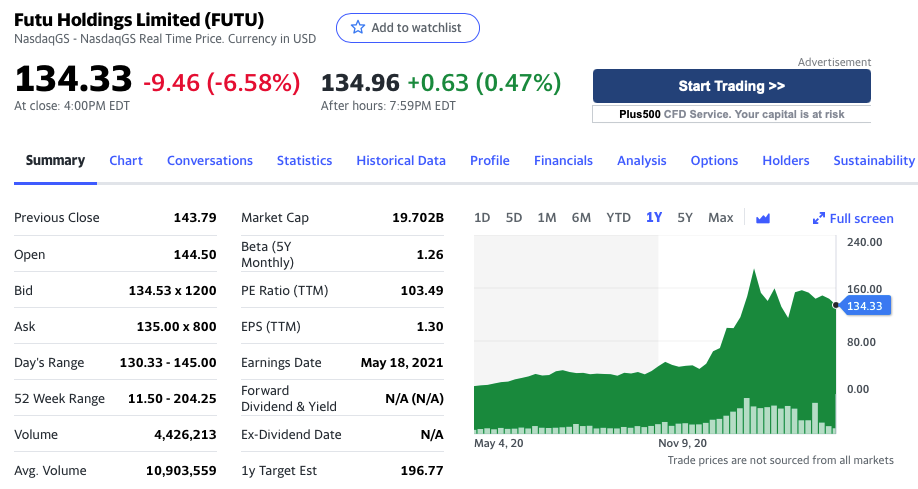Toggle the chart type area icon
The height and width of the screenshot is (489, 918).
pos(762,218)
